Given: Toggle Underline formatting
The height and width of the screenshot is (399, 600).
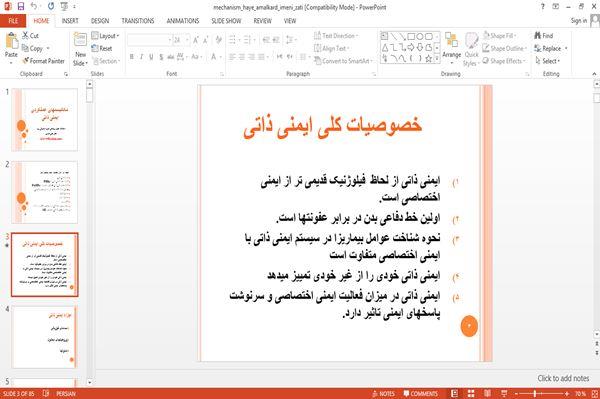Looking at the screenshot, I should pyautogui.click(x=151, y=57).
